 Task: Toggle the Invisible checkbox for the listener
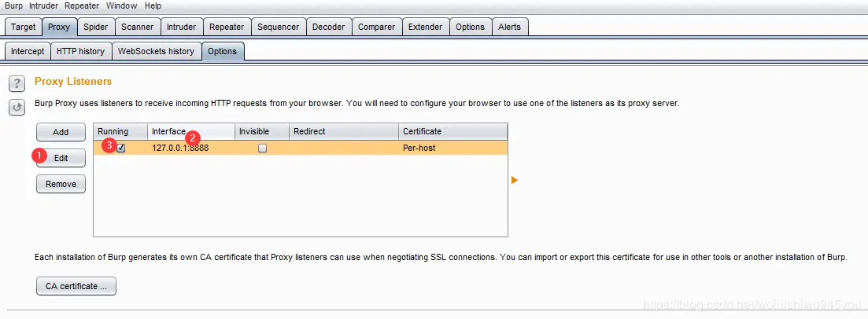coord(262,148)
